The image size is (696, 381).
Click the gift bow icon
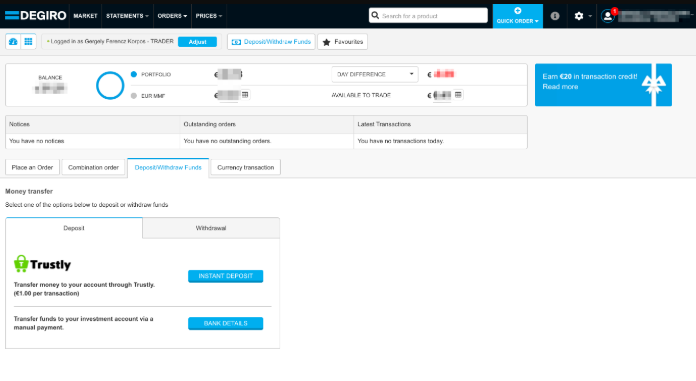[653, 84]
